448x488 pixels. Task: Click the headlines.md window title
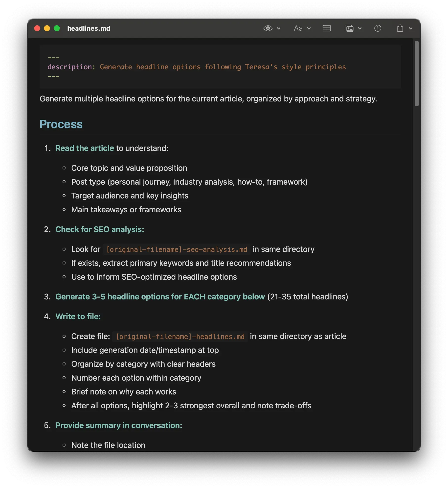coord(89,28)
